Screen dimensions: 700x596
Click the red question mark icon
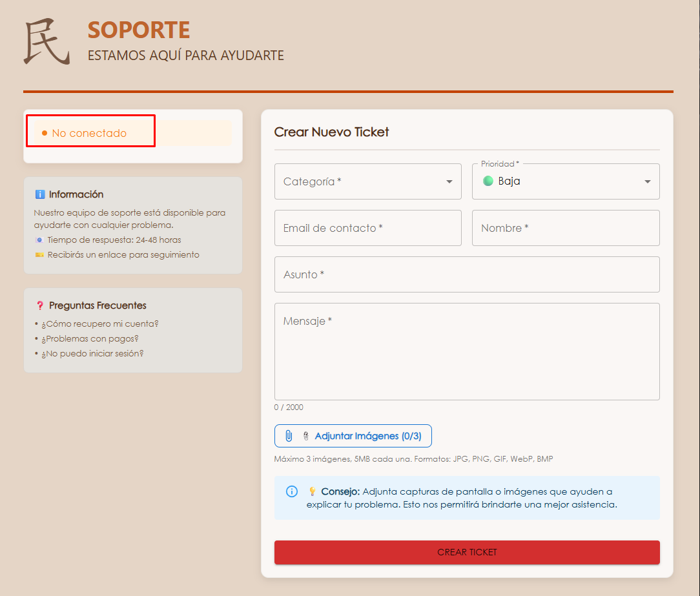click(x=40, y=305)
